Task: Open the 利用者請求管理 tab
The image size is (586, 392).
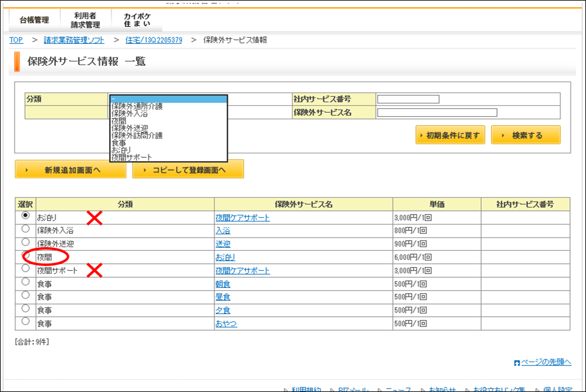Action: tap(85, 20)
